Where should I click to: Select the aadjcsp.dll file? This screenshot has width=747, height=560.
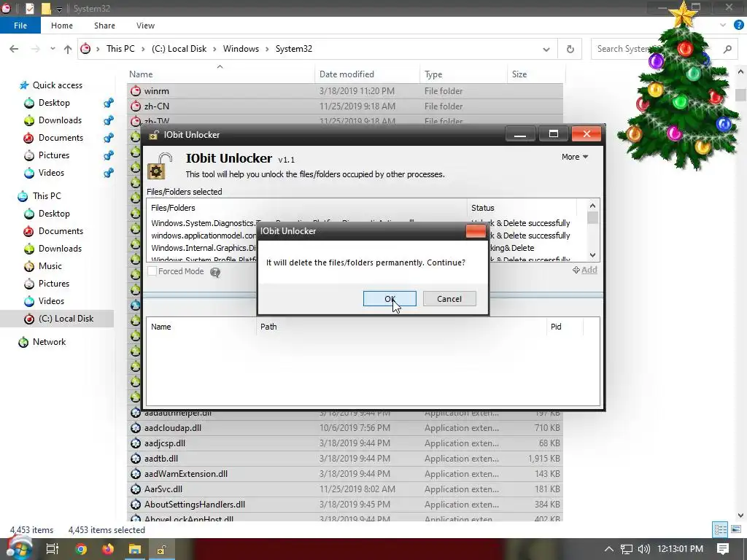click(x=345, y=443)
